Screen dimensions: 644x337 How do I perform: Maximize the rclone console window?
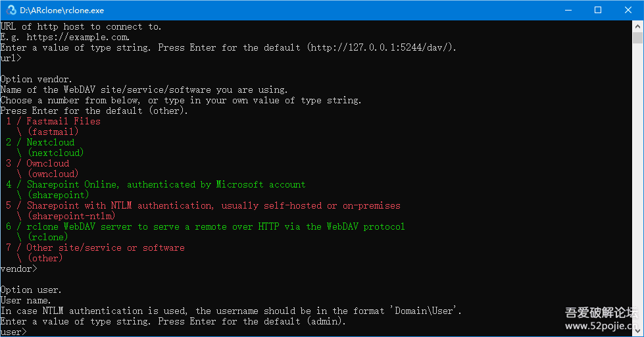click(x=597, y=10)
